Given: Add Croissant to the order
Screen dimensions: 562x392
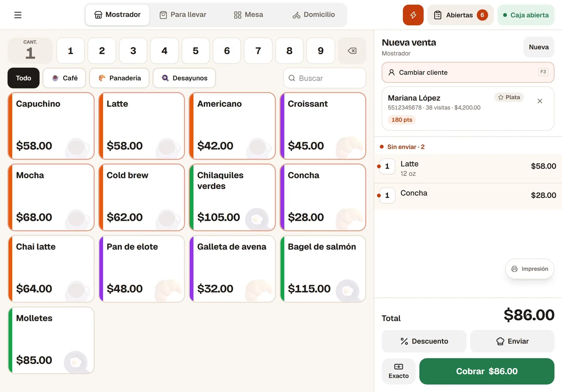Looking at the screenshot, I should click(x=323, y=126).
